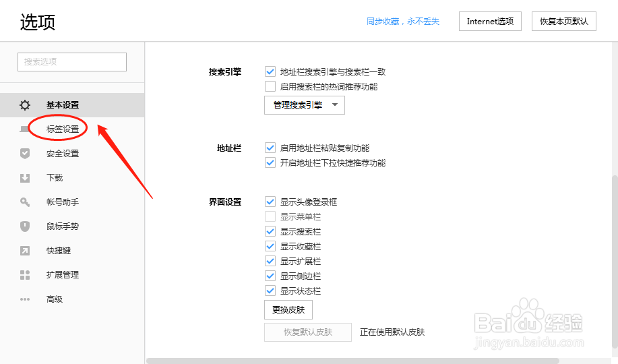Toggle 显示侧边栏 checkbox
Viewport: 618px width, 364px height.
click(270, 276)
